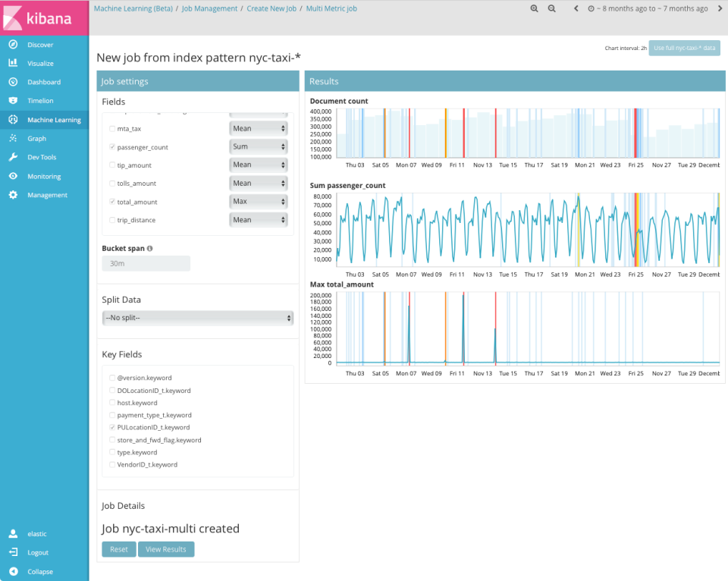The height and width of the screenshot is (581, 728).
Task: Click the View Results button
Action: coord(166,548)
